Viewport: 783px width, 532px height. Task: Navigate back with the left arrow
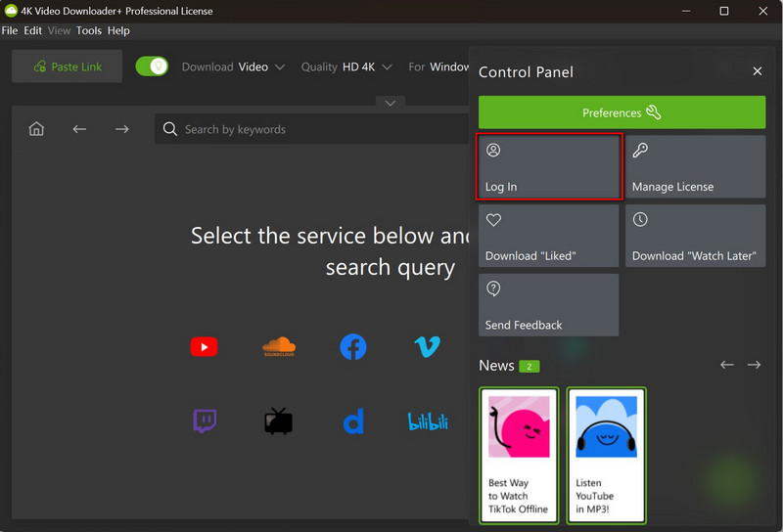pos(79,129)
